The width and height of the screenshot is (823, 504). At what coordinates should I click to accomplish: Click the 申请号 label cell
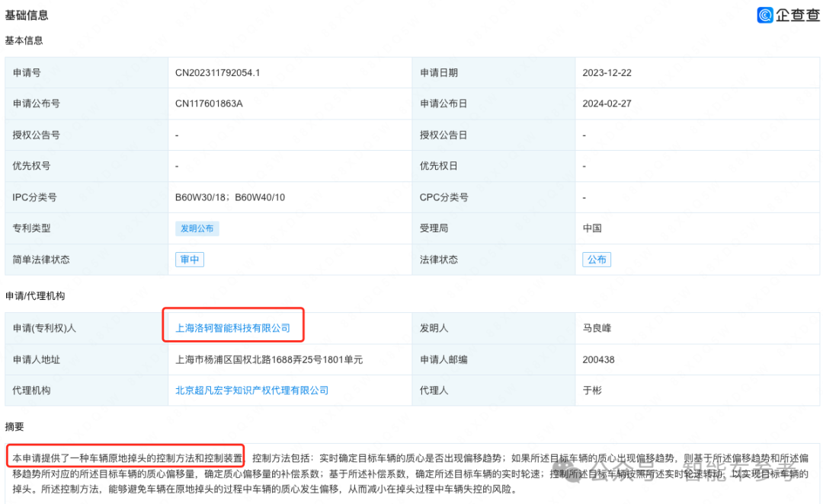[87, 73]
